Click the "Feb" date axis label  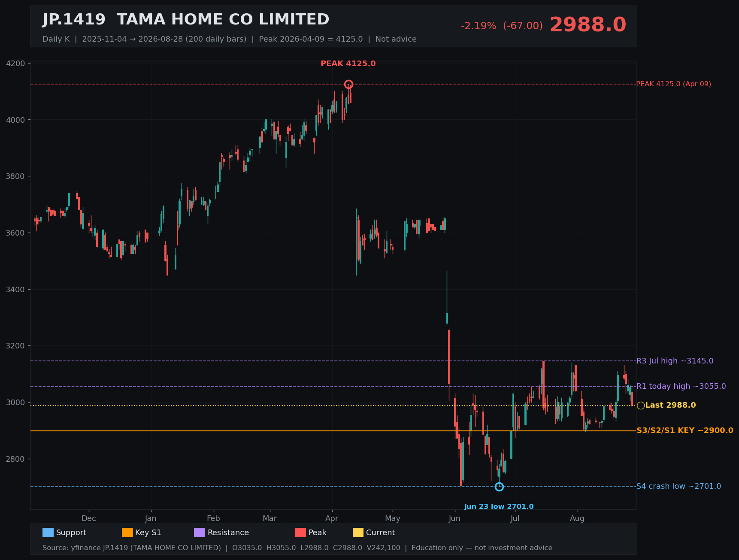pos(213,518)
